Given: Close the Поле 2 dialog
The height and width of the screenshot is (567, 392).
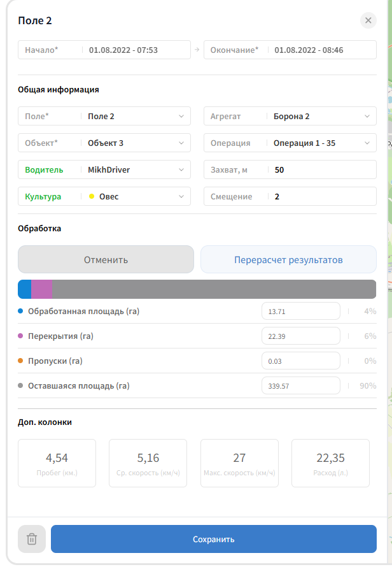Looking at the screenshot, I should 368,20.
